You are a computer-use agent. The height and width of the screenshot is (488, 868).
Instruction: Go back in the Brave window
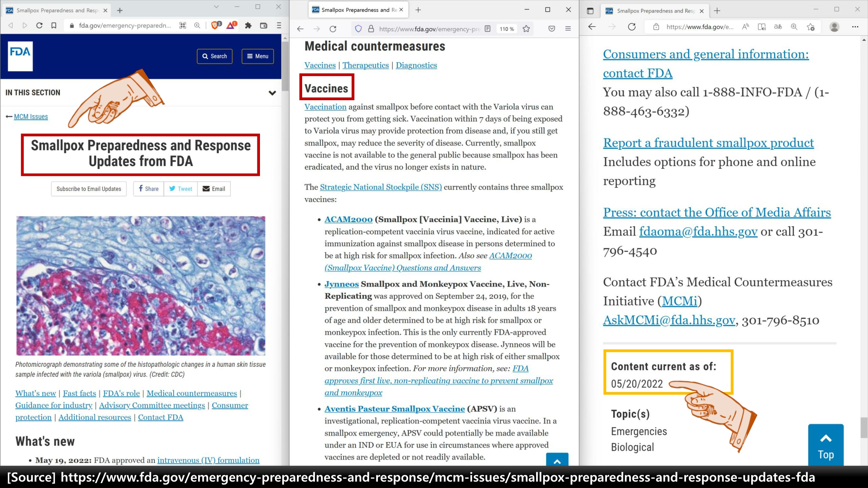point(11,25)
